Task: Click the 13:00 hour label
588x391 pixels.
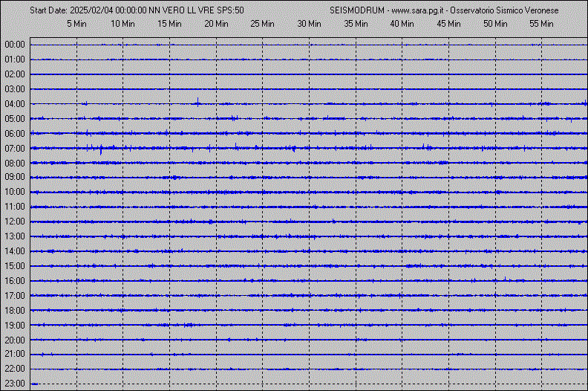Action: click(x=15, y=236)
